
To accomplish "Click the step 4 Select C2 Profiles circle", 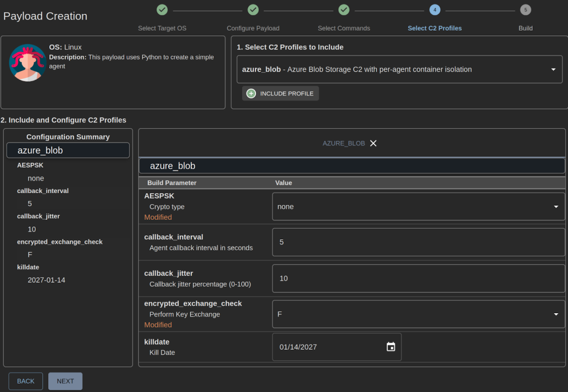I will tap(435, 9).
